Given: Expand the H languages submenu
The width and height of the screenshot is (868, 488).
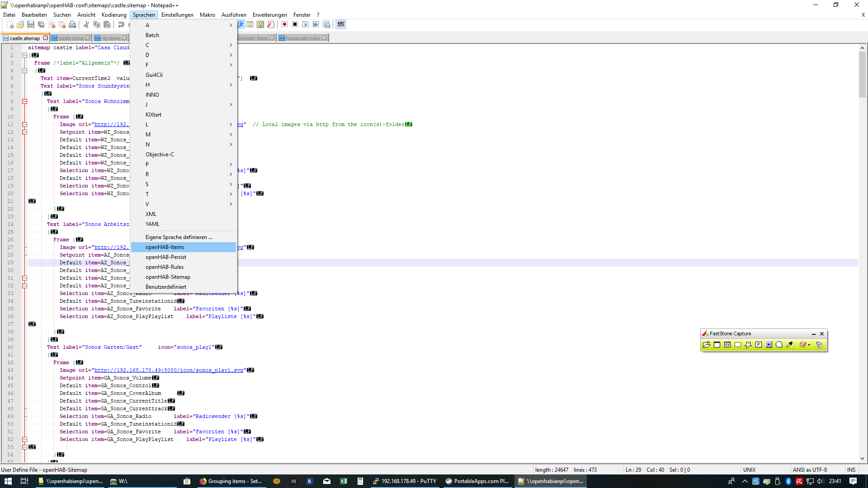Looking at the screenshot, I should pos(184,85).
